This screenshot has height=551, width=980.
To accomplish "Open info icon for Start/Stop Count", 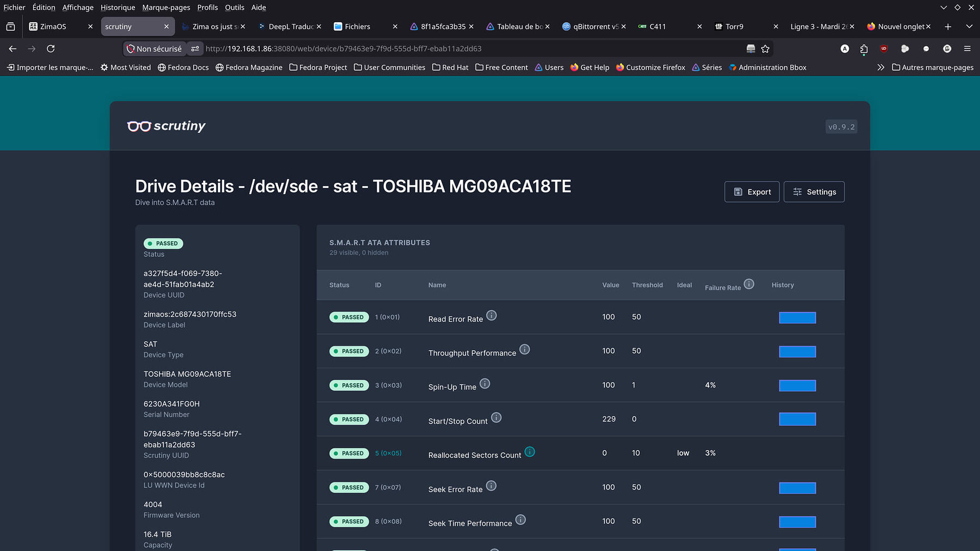I will pos(496,418).
